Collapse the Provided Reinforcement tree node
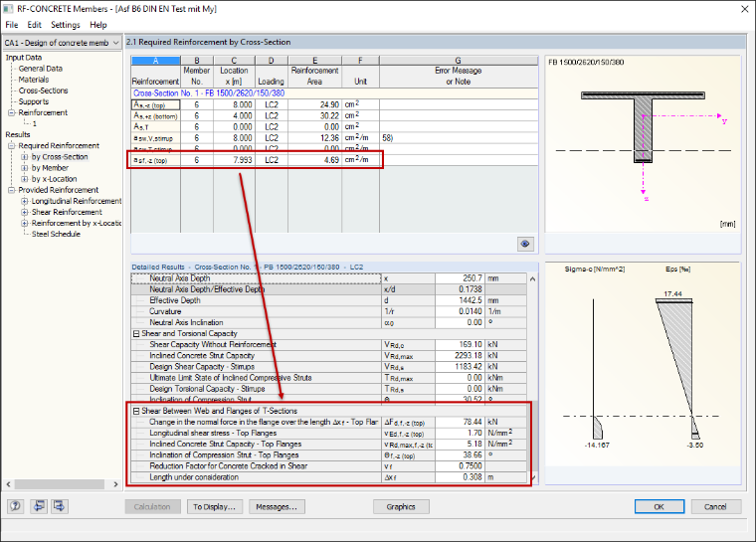This screenshot has height=542, width=756. pos(12,190)
